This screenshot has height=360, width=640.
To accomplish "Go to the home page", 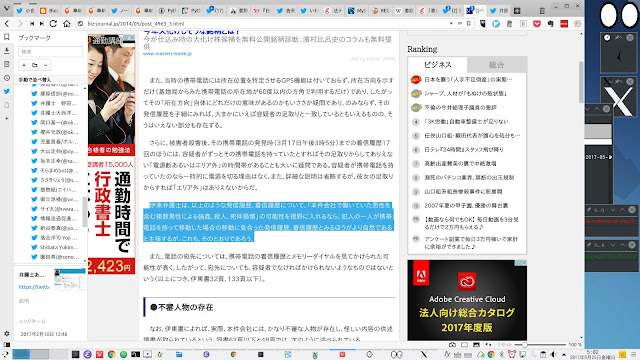I will pos(67,24).
